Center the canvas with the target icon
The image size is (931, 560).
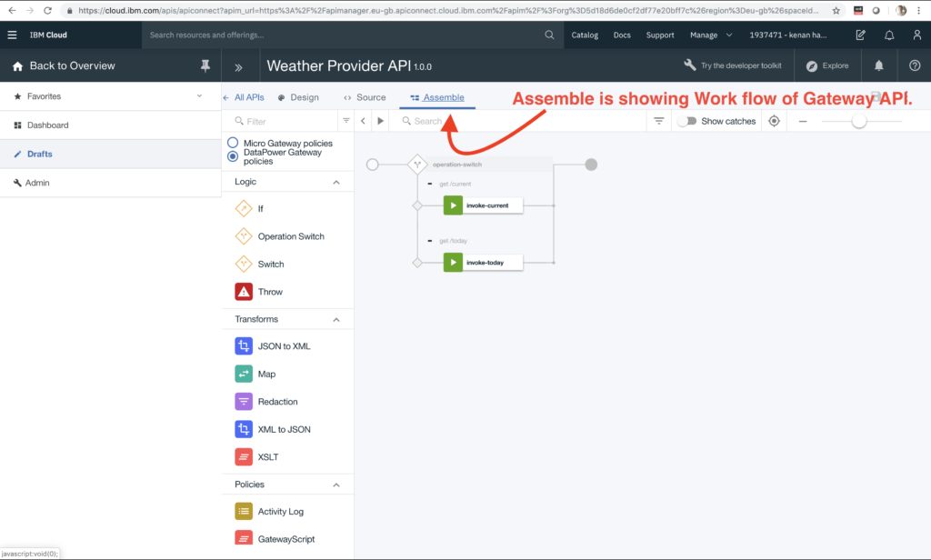click(x=774, y=121)
